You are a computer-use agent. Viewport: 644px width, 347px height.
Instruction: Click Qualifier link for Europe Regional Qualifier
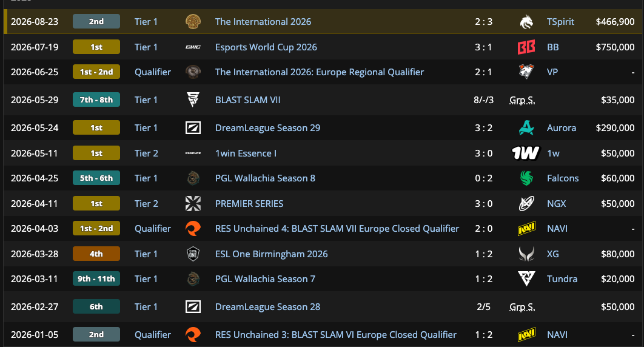coord(153,72)
